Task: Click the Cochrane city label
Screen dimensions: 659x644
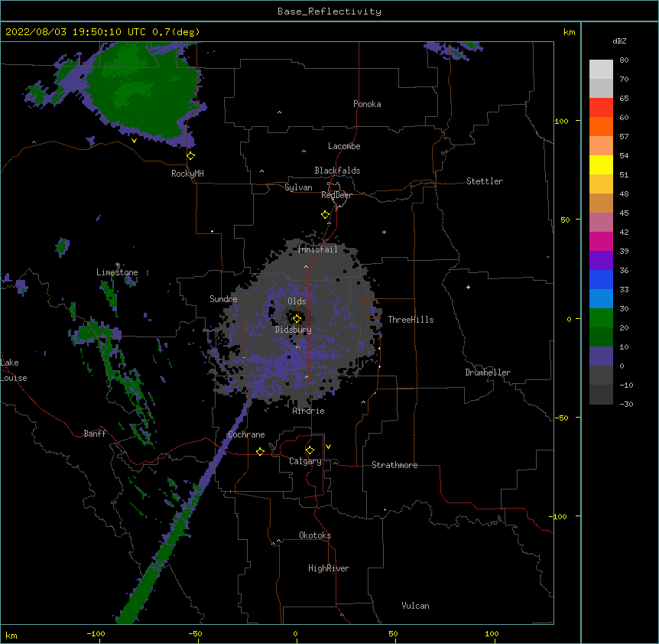Action: pyautogui.click(x=246, y=434)
